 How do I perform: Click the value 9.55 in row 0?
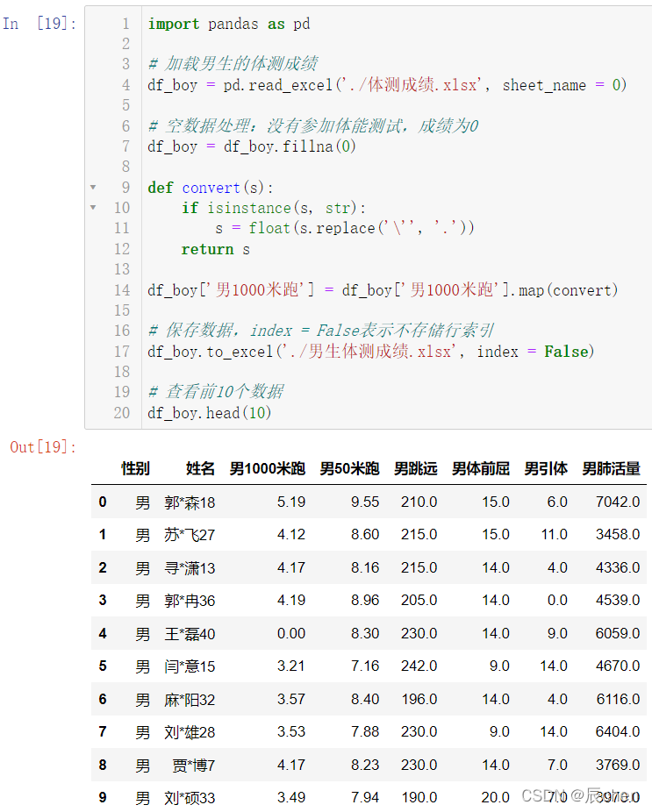tap(365, 502)
